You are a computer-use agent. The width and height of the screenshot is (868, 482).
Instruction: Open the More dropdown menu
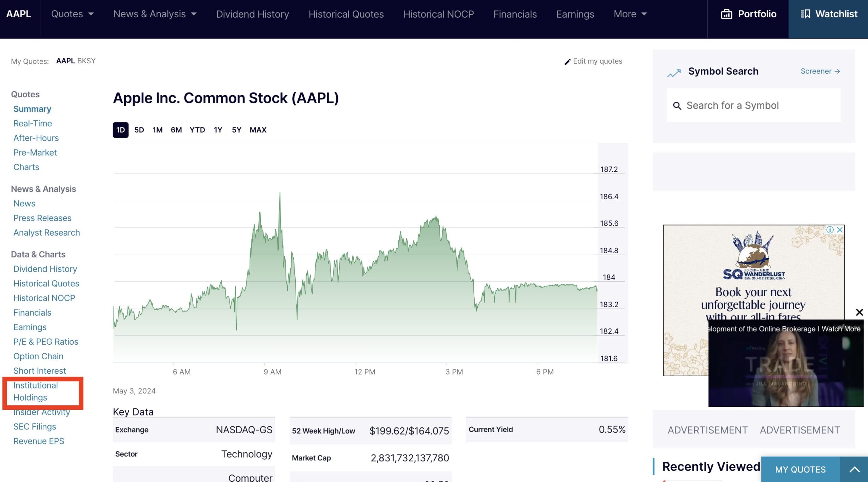click(x=630, y=14)
